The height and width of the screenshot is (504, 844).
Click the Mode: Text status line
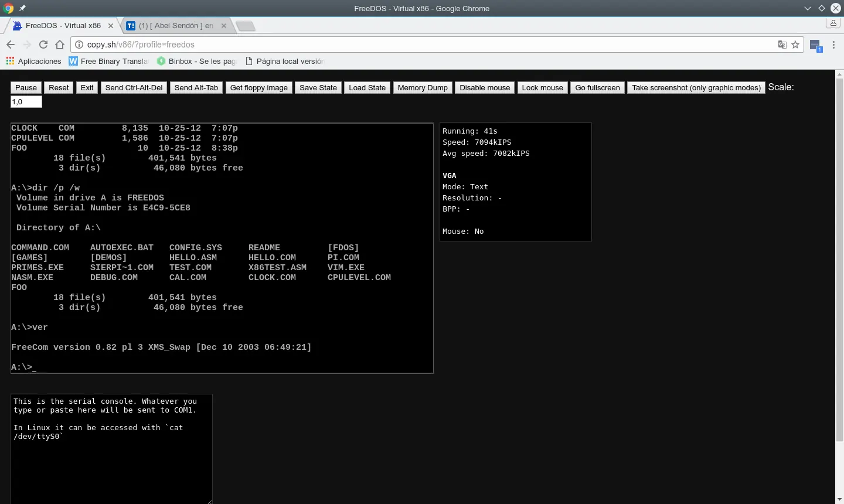[x=465, y=187]
